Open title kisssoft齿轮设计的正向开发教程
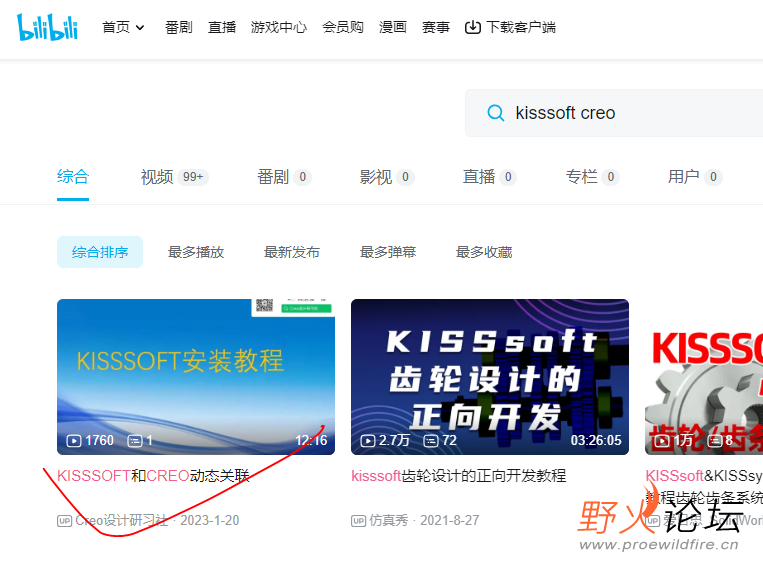This screenshot has width=763, height=561. [458, 475]
